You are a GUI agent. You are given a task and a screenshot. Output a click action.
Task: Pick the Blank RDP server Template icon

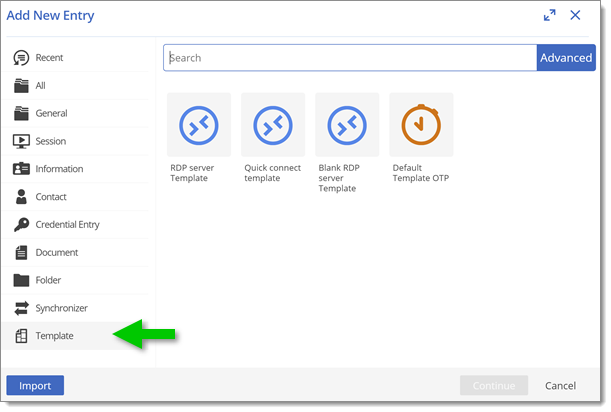click(x=347, y=125)
